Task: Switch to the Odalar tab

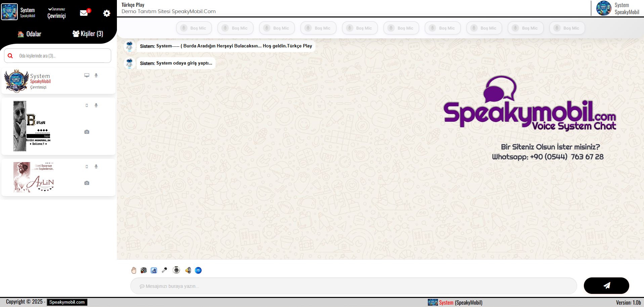Action: click(30, 34)
